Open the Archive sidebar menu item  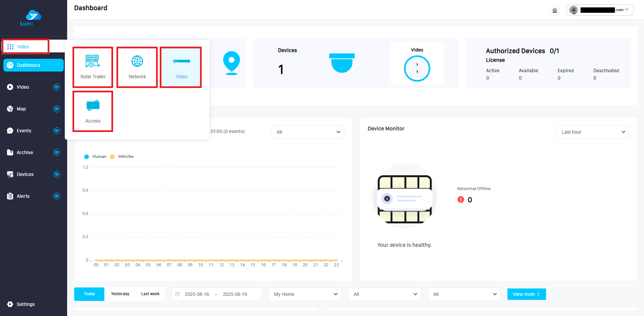pyautogui.click(x=25, y=152)
